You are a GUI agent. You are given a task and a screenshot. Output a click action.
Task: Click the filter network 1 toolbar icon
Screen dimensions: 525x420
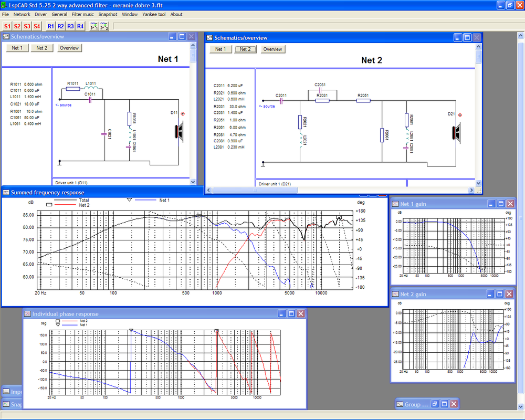coord(94,26)
